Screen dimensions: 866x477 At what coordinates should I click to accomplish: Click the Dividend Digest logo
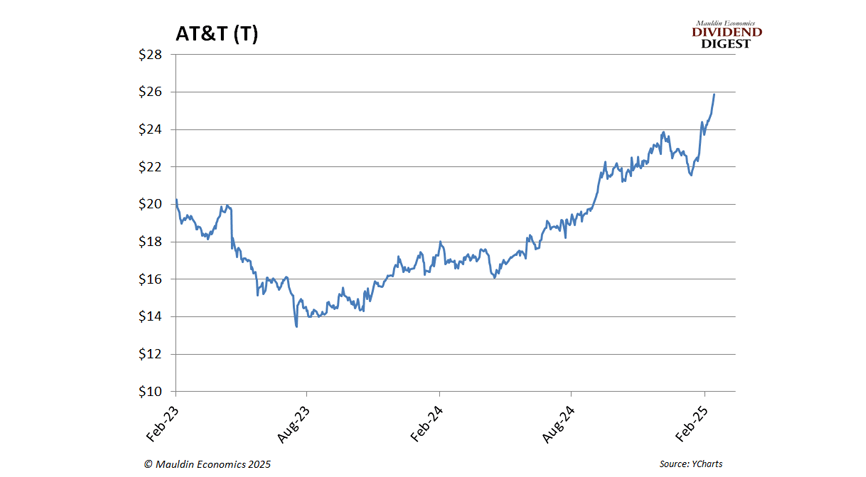726,35
